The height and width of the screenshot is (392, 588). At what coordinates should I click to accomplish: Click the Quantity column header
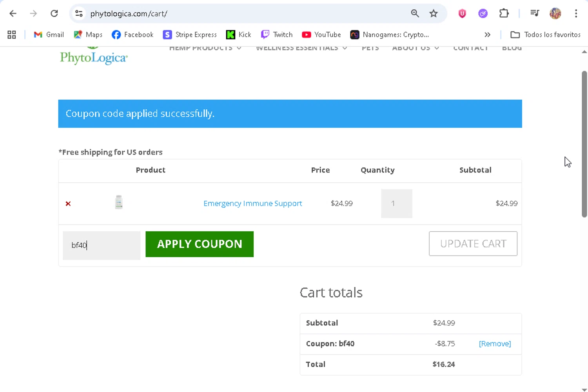(377, 170)
